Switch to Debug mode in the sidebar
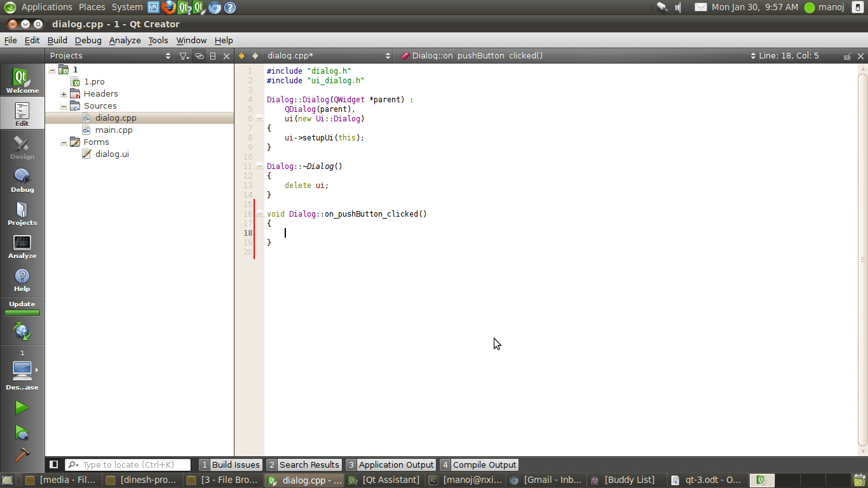Screen dimensions: 868x488 [x=22, y=180]
